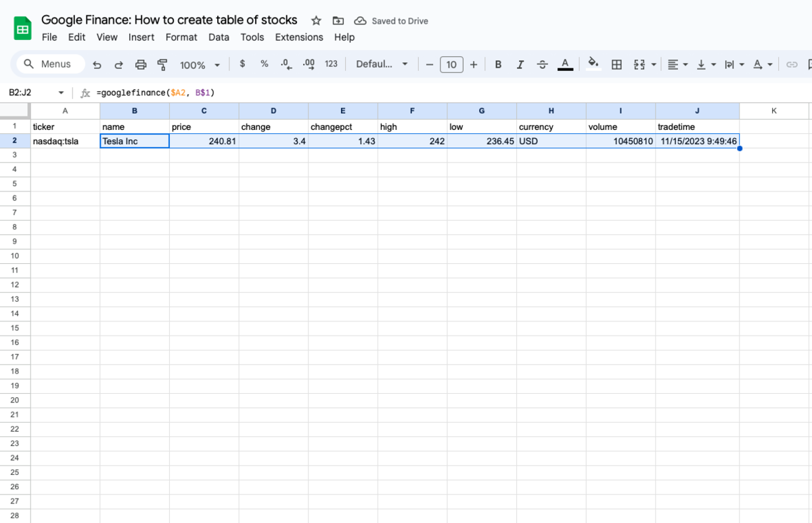Viewport: 812px width, 523px height.
Task: Toggle strikethrough formatting
Action: coord(542,64)
